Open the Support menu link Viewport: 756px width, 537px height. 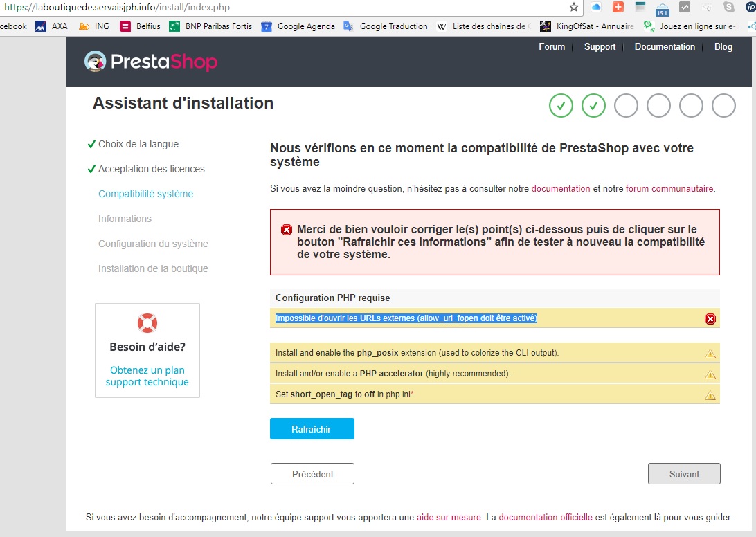[600, 47]
